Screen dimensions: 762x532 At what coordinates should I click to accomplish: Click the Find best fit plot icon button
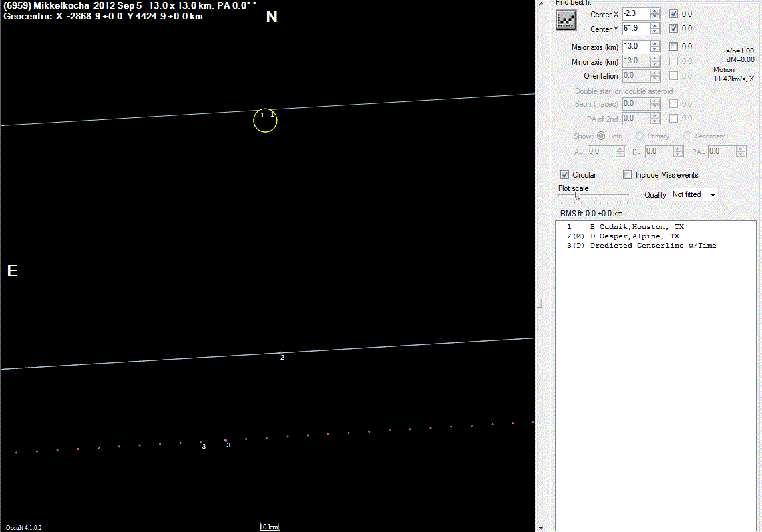[566, 21]
